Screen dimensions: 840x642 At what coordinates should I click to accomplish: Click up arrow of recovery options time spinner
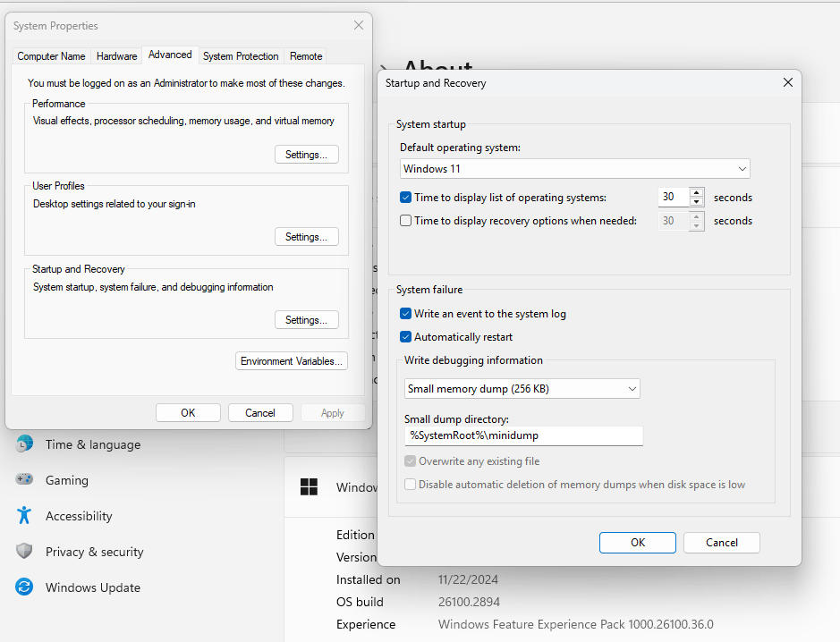coord(697,216)
